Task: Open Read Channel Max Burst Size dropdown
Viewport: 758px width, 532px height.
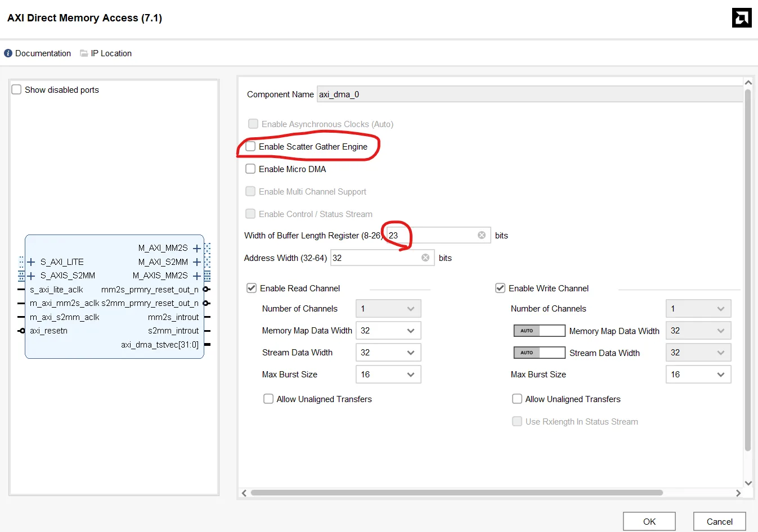Action: click(388, 375)
